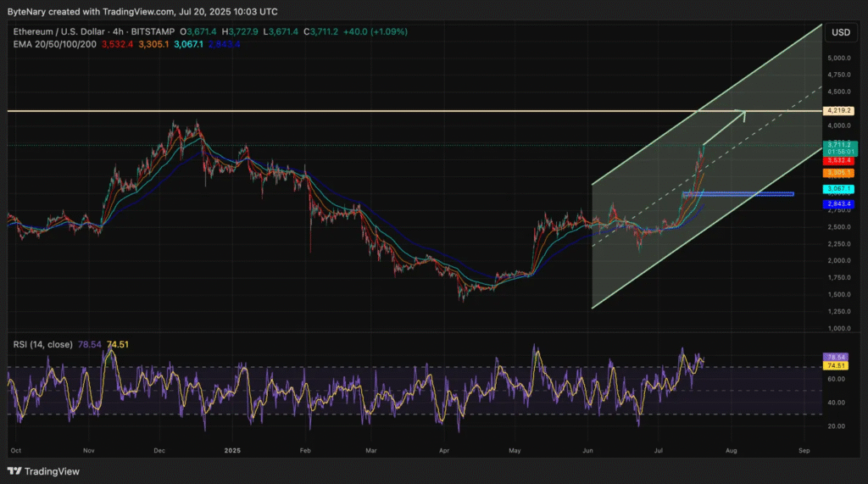Click the 4,219.2 horizontal line price label
868x484 pixels.
838,111
